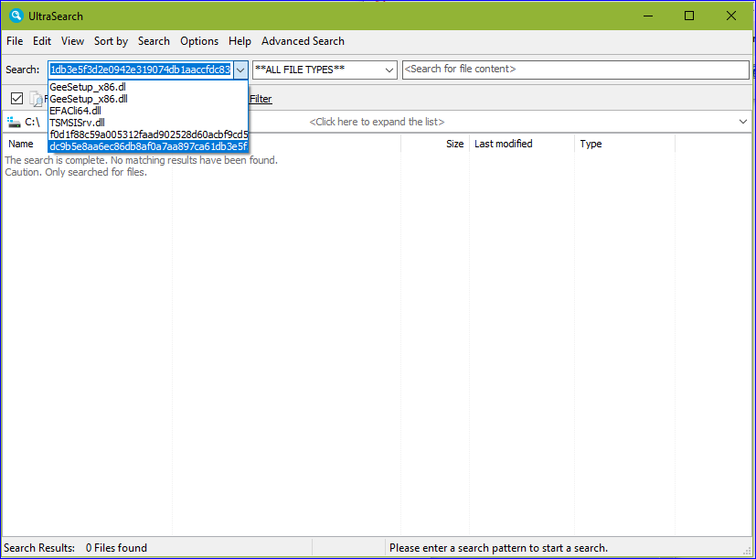The image size is (756, 559).
Task: Open the View menu
Action: pyautogui.click(x=72, y=41)
